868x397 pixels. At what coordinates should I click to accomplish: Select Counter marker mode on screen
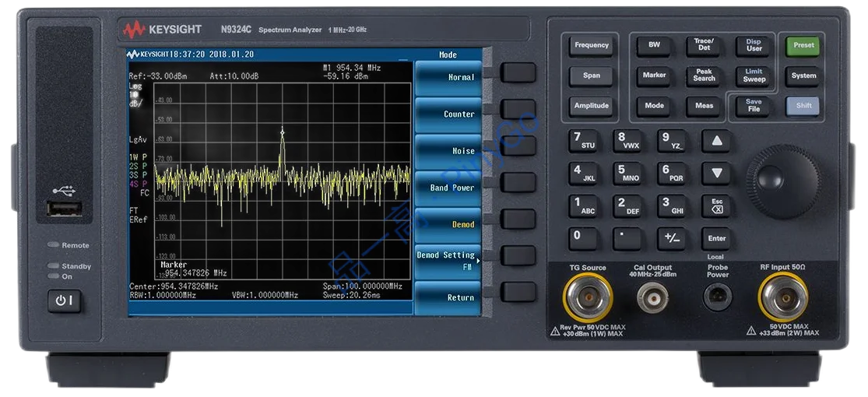click(x=448, y=114)
